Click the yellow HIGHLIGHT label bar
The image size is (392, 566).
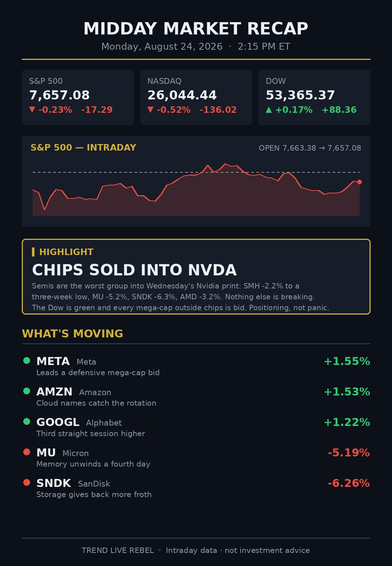point(33,252)
